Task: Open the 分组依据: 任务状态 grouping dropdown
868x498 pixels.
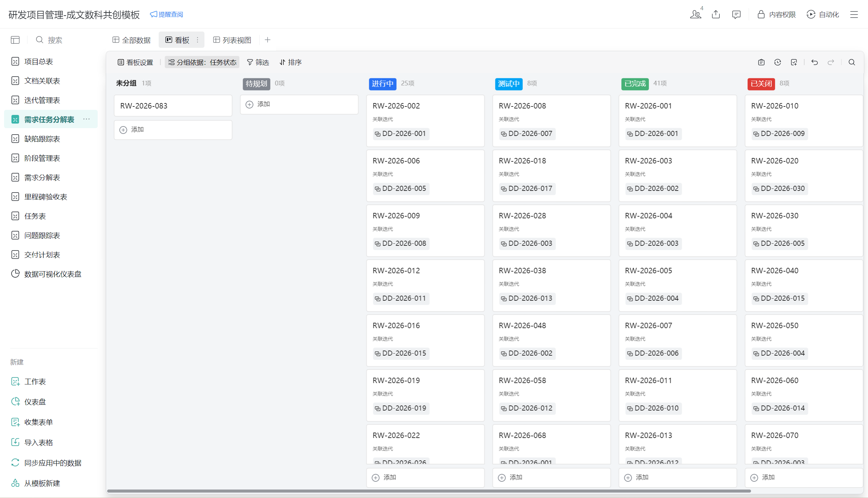Action: (202, 62)
